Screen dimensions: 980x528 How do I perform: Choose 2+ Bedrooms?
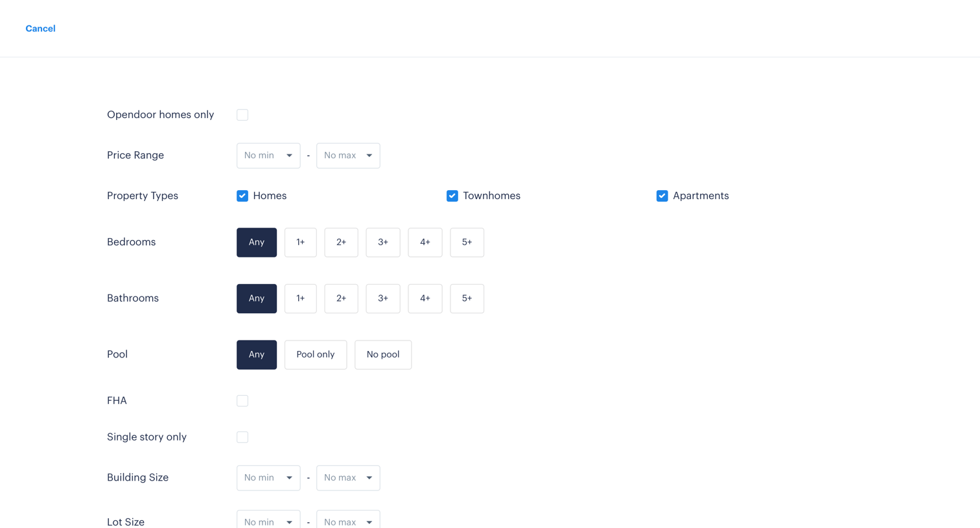click(342, 243)
